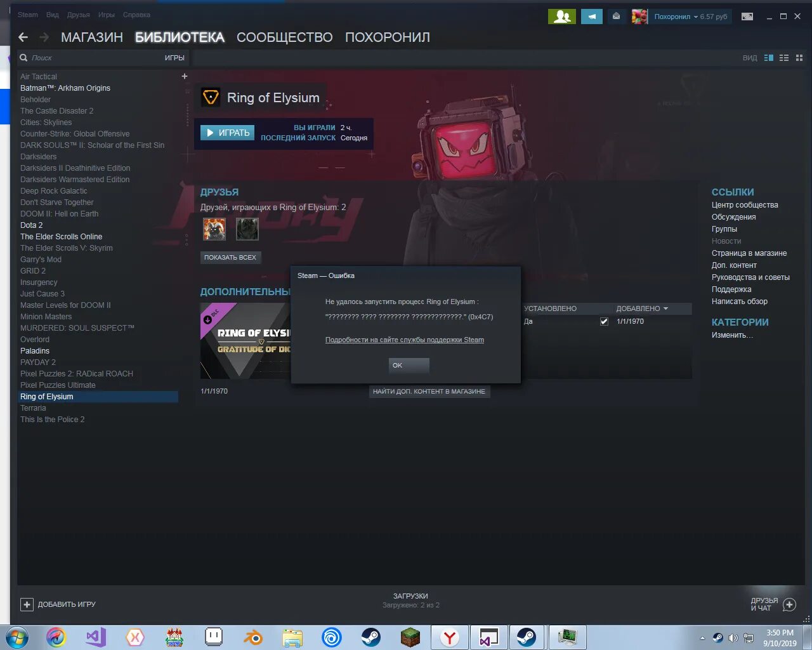Open Visual Studio from the taskbar
The width and height of the screenshot is (812, 650).
coord(96,637)
